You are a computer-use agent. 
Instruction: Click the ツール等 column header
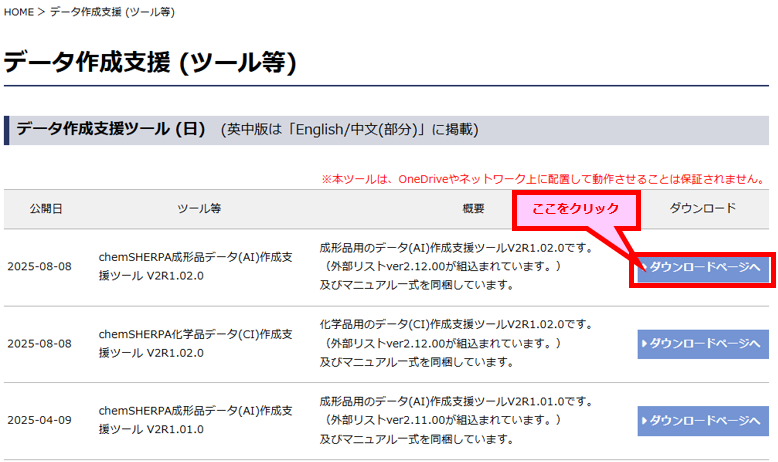[x=199, y=208]
